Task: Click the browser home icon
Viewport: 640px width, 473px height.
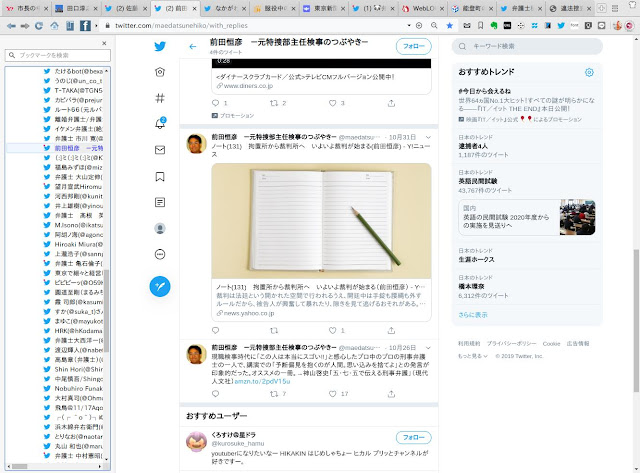Action: [x=54, y=26]
